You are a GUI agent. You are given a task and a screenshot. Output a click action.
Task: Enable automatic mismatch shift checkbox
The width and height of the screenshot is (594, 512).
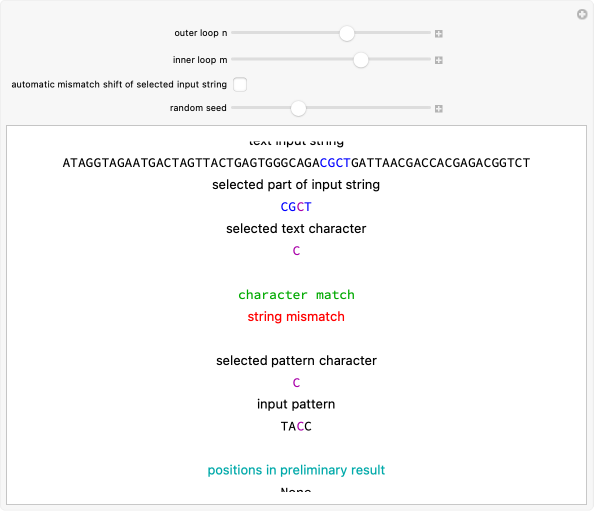coord(240,84)
